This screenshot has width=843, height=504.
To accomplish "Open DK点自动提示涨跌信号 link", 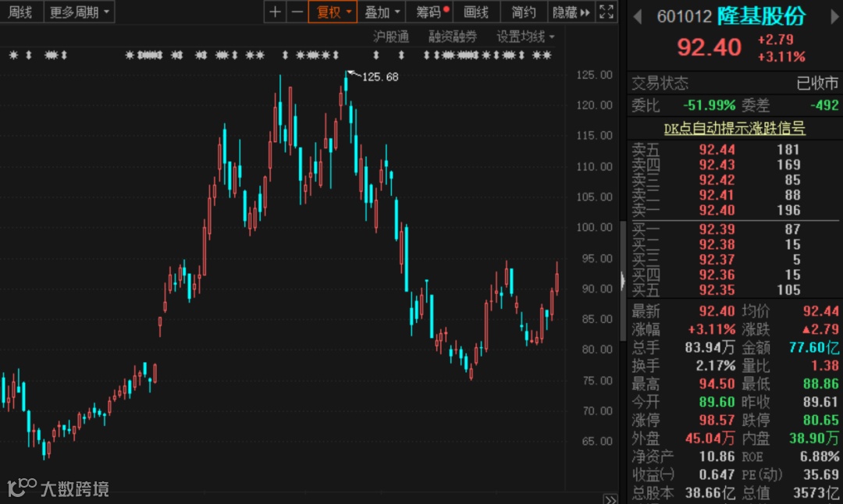I will click(x=735, y=129).
